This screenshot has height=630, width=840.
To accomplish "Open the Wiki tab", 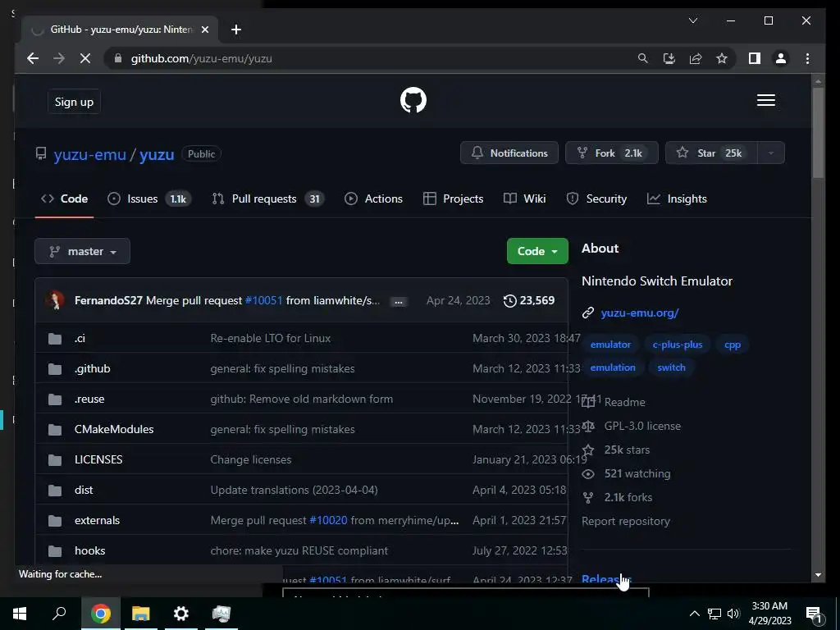I will pyautogui.click(x=525, y=199).
